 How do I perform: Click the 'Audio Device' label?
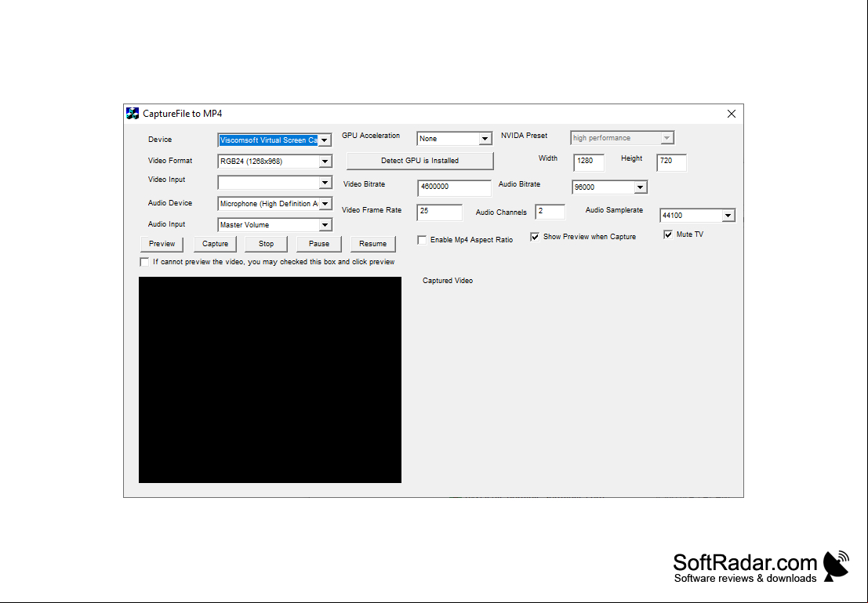coord(170,203)
